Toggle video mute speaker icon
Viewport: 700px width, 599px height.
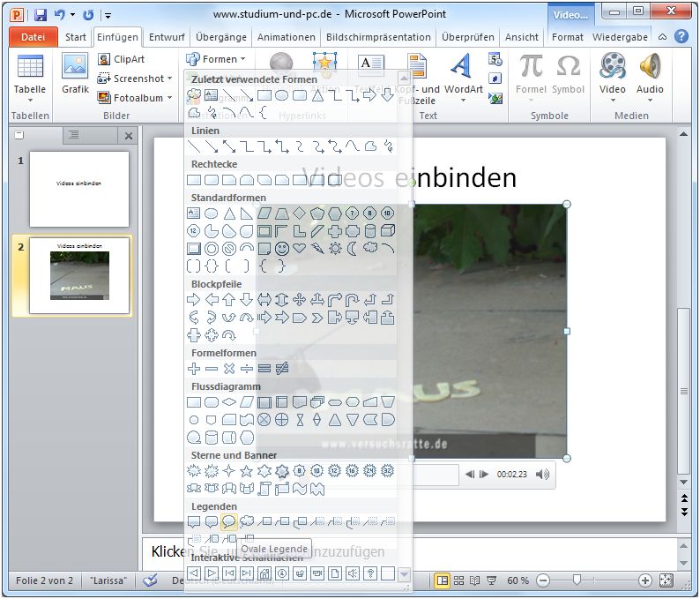point(542,474)
